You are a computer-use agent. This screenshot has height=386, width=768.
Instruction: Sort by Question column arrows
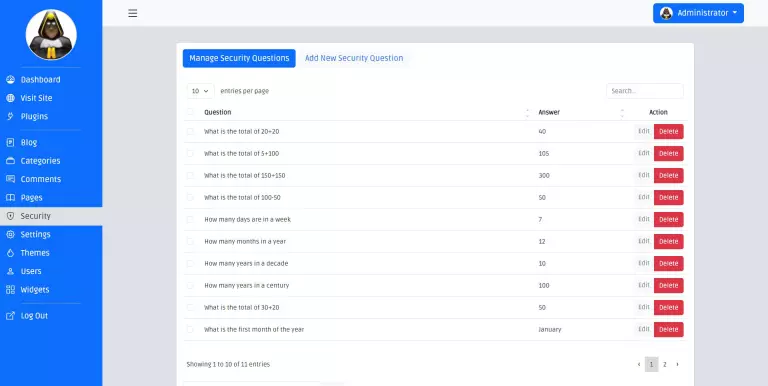click(528, 113)
